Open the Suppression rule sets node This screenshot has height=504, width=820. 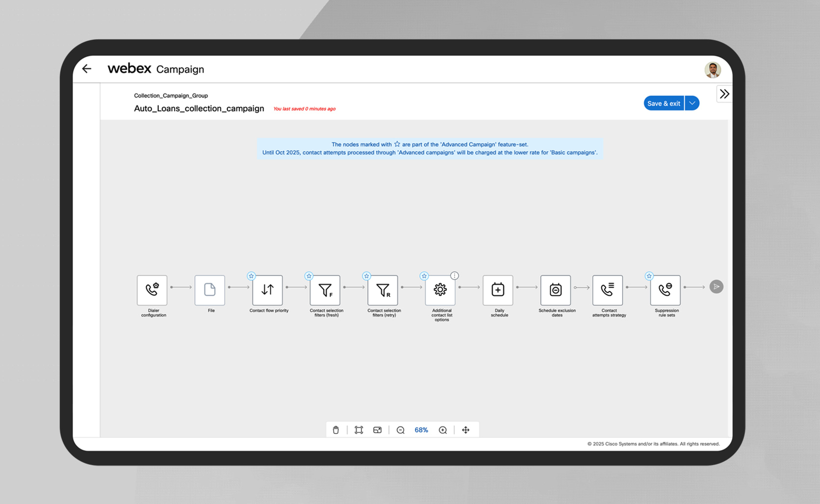[666, 290]
